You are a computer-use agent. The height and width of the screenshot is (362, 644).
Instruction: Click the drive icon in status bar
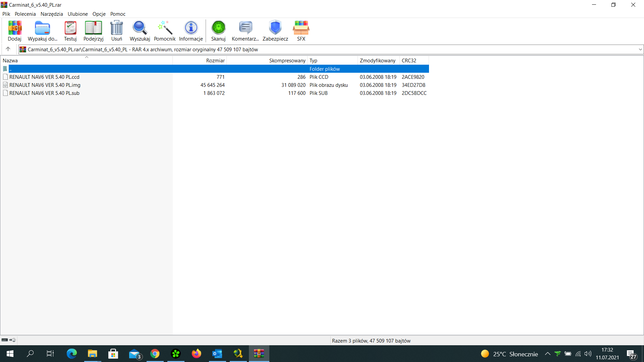5,340
